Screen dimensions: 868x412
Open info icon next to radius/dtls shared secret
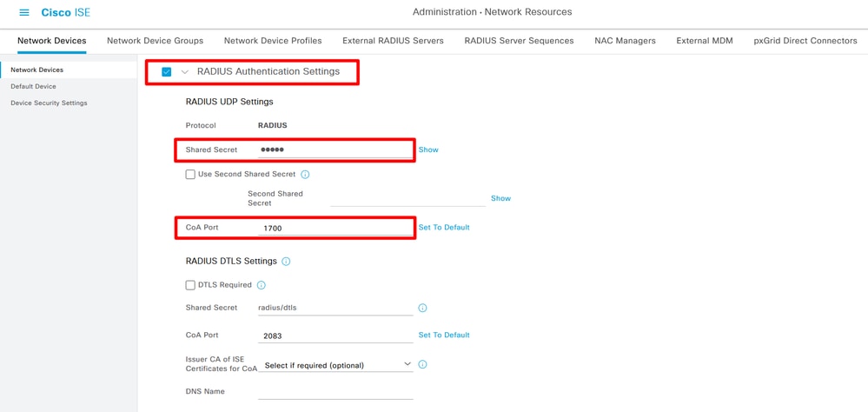click(x=422, y=308)
